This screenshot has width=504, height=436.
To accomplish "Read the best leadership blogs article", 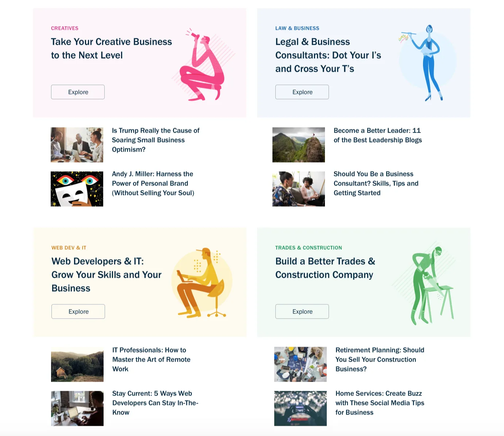I will 378,135.
